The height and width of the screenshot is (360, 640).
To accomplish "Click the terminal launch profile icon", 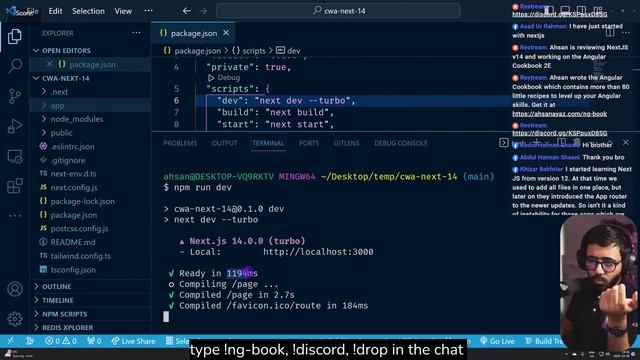I will pos(504,142).
